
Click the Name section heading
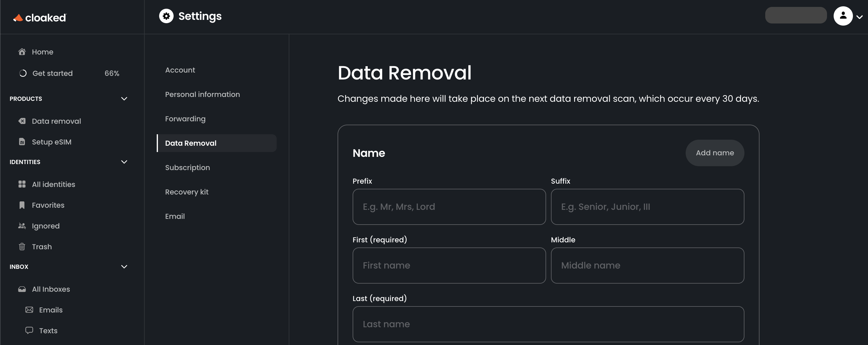[369, 153]
